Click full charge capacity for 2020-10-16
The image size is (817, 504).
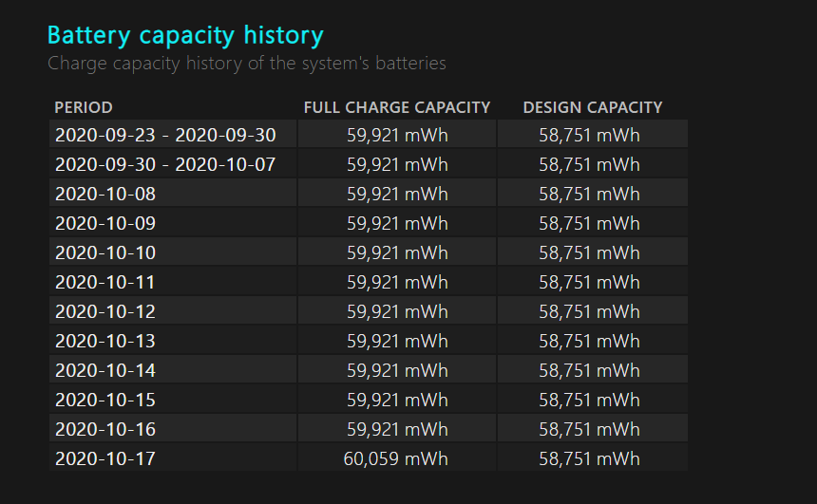[x=397, y=430]
